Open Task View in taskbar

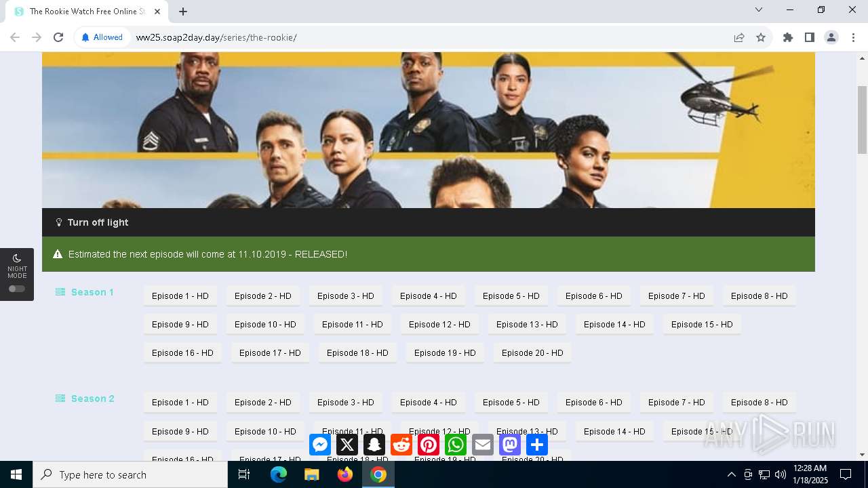(x=244, y=474)
